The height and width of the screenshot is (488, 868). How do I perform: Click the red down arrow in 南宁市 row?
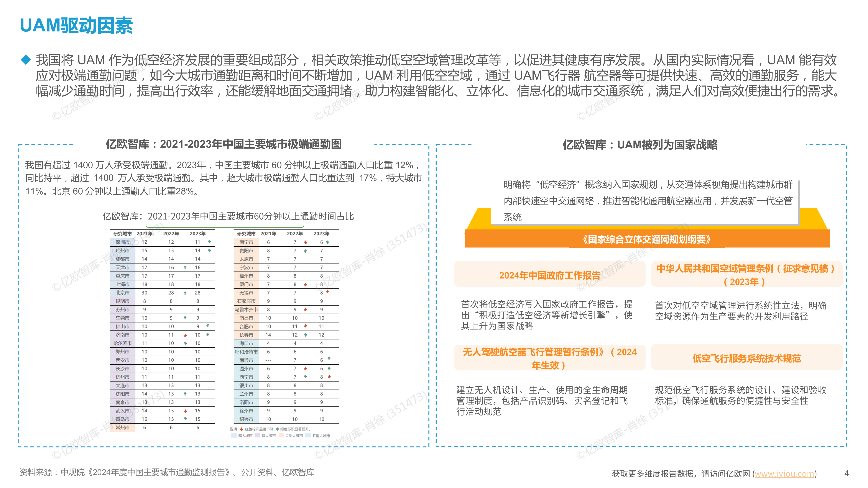click(x=306, y=242)
